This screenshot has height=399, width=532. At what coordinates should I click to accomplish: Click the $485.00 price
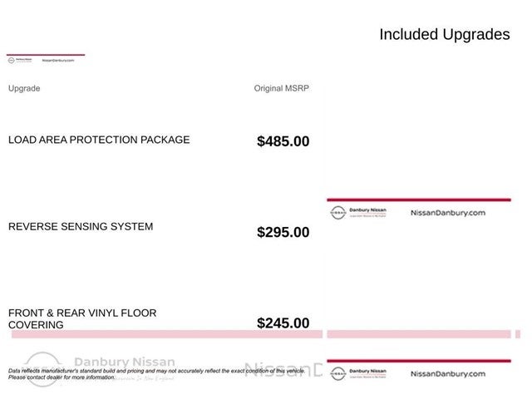(x=283, y=141)
